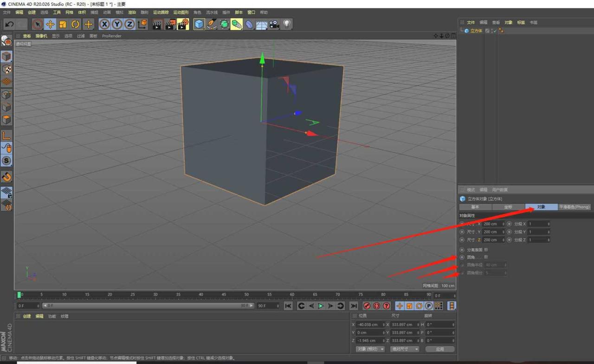594x364 pixels.
Task: Click the ProRender menu label
Action: click(111, 36)
